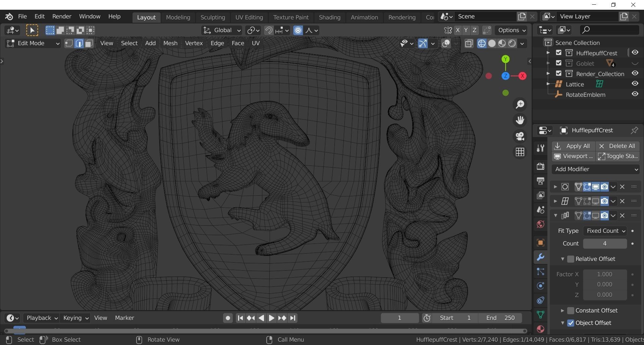Jump to the timeline end frame
This screenshot has height=345, width=644.
click(x=293, y=318)
